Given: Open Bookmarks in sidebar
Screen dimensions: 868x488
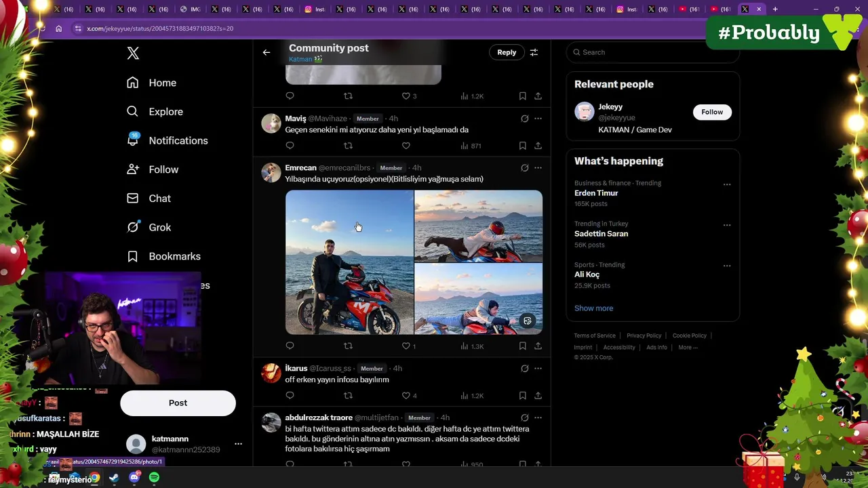Looking at the screenshot, I should 164,256.
